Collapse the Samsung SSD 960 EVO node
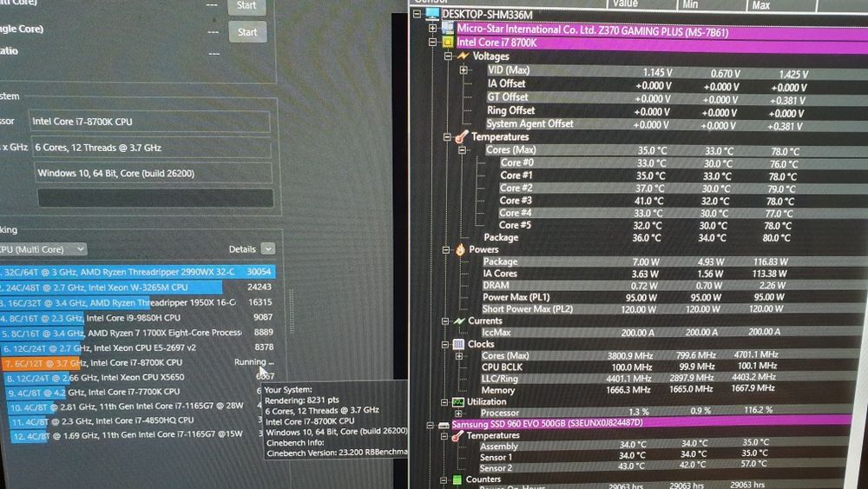This screenshot has height=489, width=868. 430,426
